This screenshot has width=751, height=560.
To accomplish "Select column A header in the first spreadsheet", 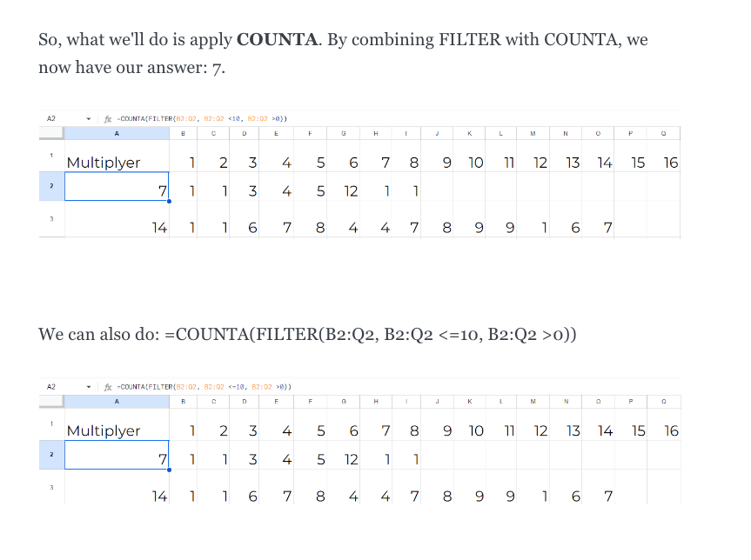I will [x=117, y=133].
